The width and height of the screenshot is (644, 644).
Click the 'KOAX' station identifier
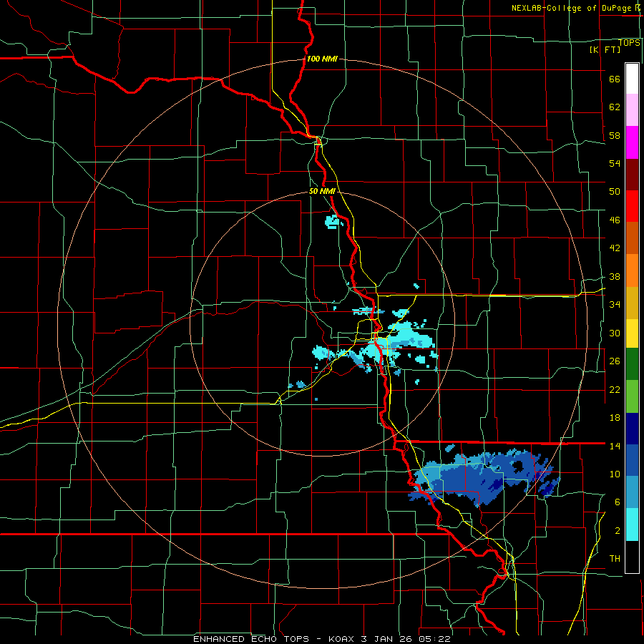pos(343,639)
